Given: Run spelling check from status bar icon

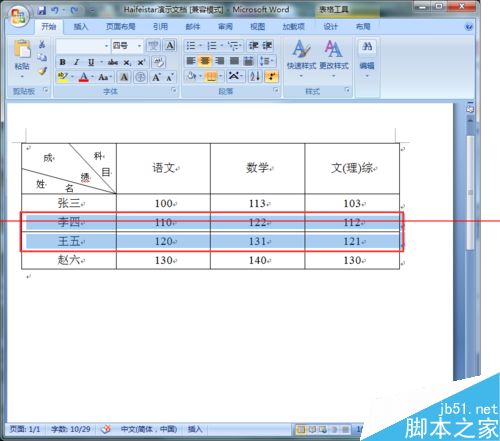Looking at the screenshot, I should [106, 429].
